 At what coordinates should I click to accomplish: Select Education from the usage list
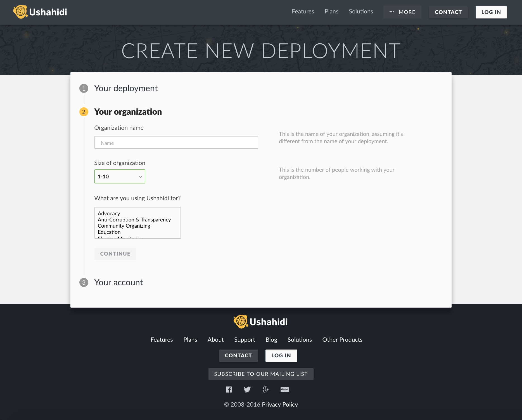pos(109,232)
